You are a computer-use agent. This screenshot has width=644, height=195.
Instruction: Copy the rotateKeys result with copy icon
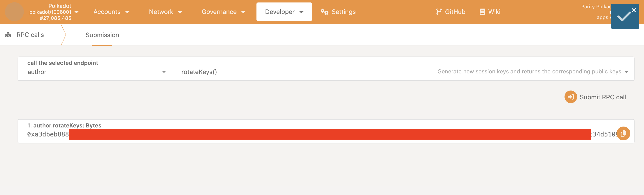623,134
